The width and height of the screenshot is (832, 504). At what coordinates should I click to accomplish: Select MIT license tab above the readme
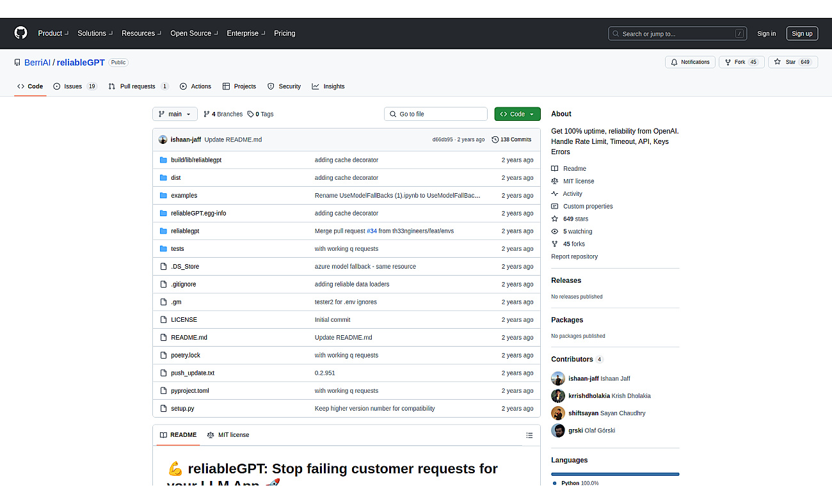(x=228, y=435)
